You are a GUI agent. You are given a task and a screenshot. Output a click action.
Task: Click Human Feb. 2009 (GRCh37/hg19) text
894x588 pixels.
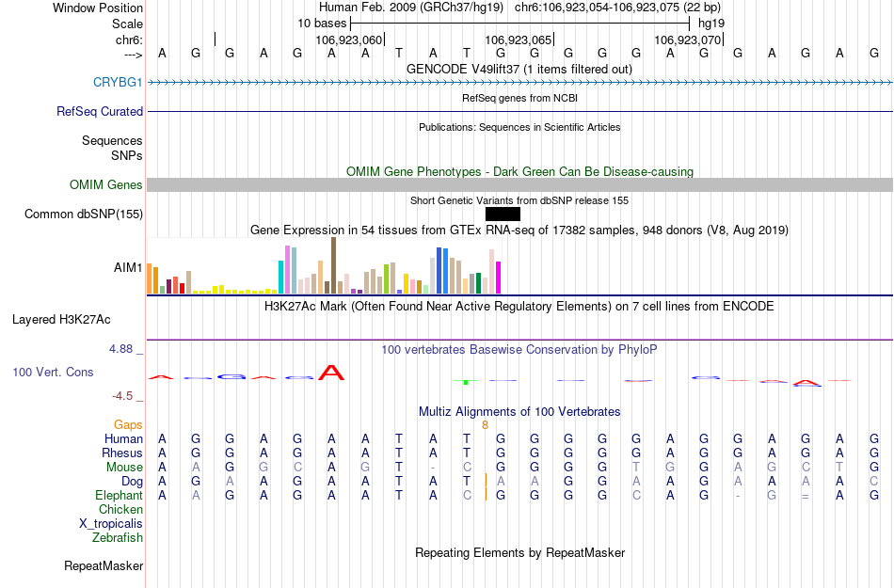[x=411, y=8]
